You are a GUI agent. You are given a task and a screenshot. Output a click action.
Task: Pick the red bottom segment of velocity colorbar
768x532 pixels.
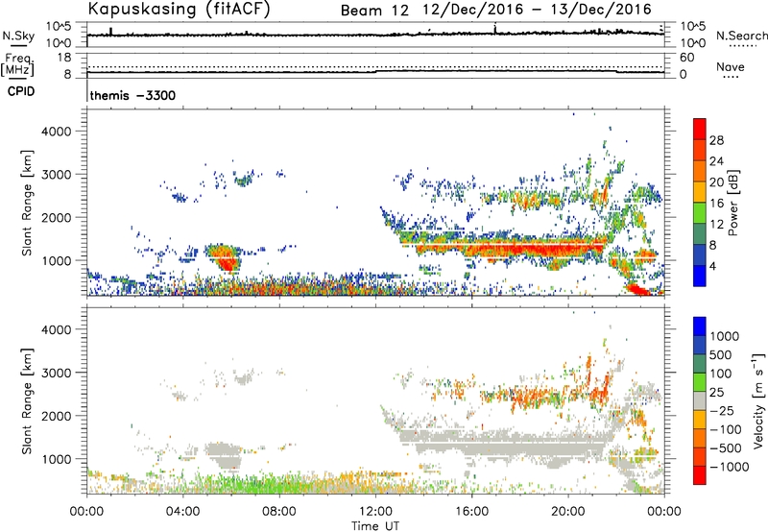pyautogui.click(x=700, y=475)
